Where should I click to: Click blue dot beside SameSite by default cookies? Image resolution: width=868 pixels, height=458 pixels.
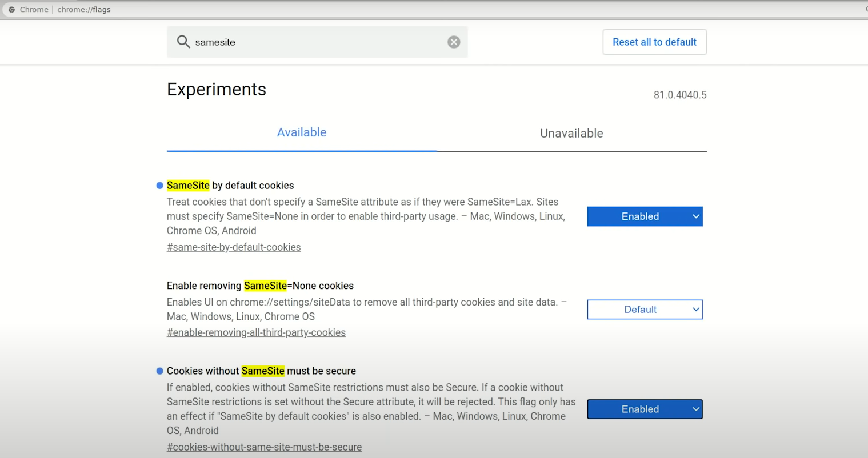[x=160, y=186]
